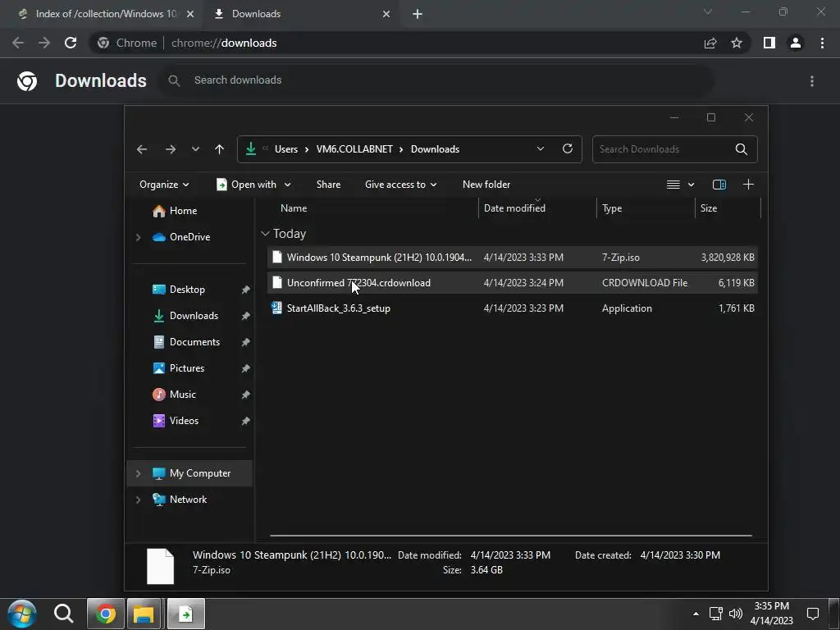The width and height of the screenshot is (840, 630).
Task: Select My Computer in the navigation pane
Action: click(x=200, y=473)
